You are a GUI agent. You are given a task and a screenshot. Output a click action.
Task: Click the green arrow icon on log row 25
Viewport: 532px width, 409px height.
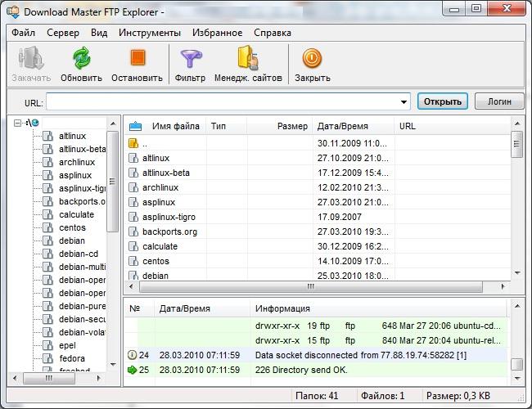click(132, 370)
